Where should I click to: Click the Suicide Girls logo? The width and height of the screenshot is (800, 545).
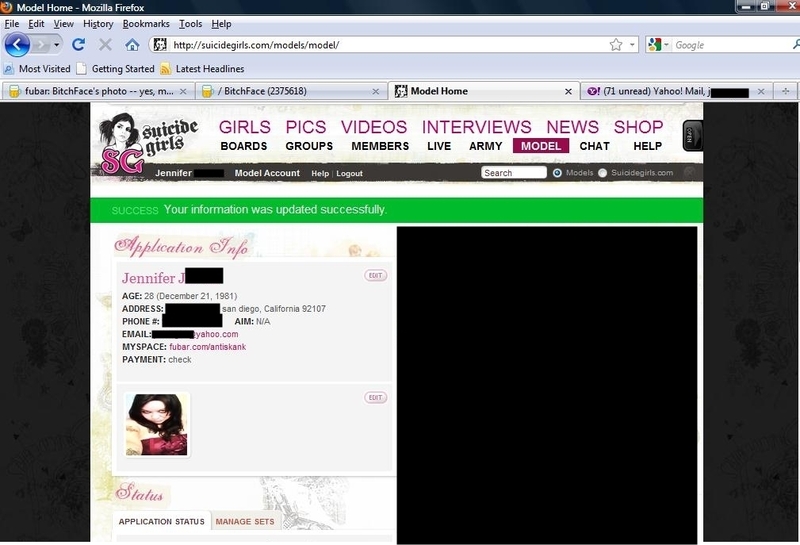(148, 143)
